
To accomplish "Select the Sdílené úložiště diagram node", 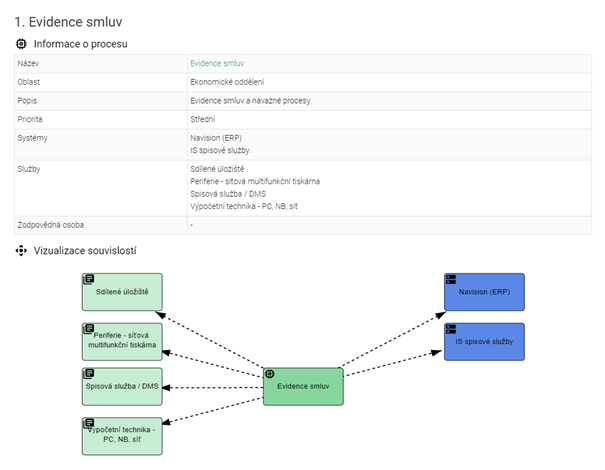I will point(122,292).
